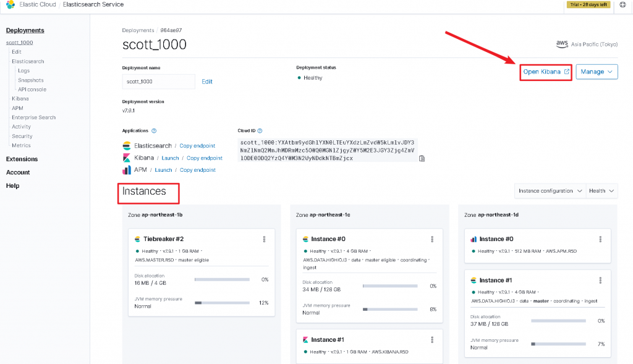This screenshot has height=364, width=633.
Task: Click Elastic Cloud header link
Action: tap(38, 4)
